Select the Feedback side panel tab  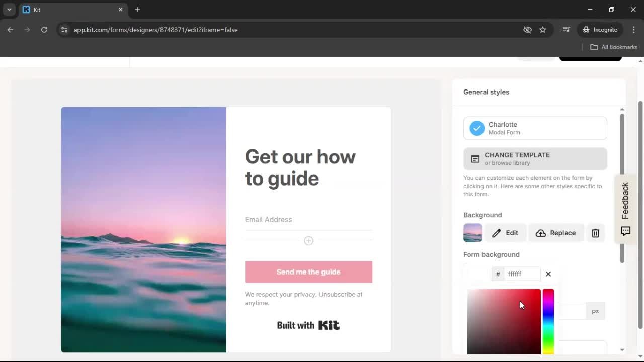(625, 200)
